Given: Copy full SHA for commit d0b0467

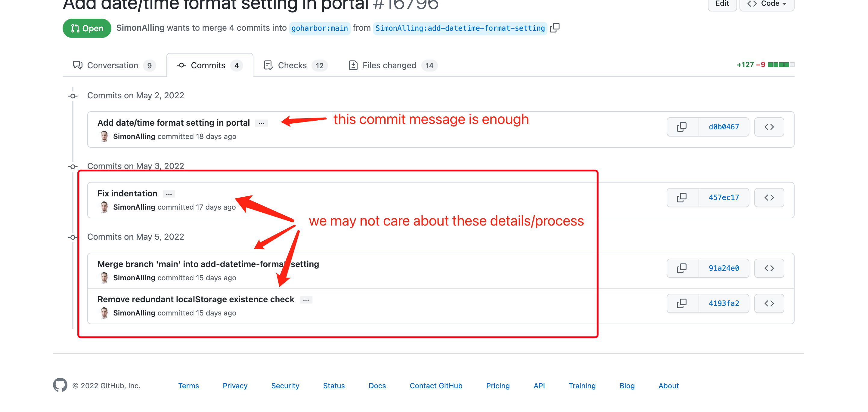Looking at the screenshot, I should (x=682, y=127).
